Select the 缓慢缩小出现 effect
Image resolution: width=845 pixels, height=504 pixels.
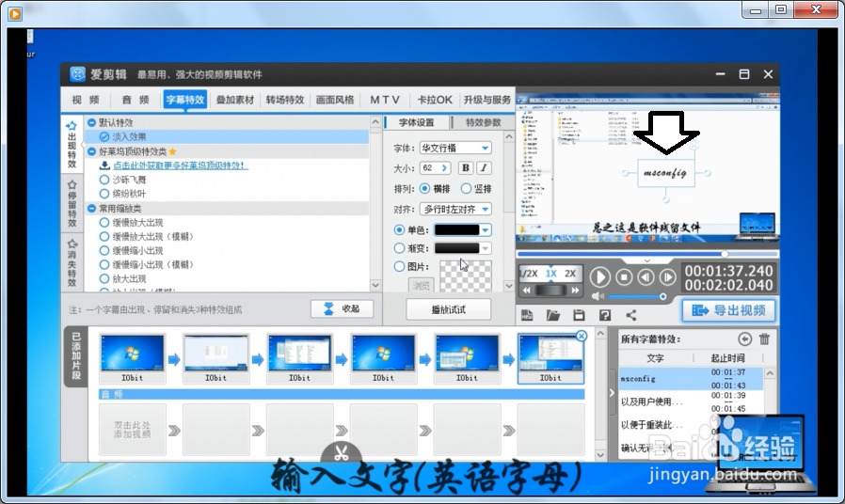click(137, 250)
